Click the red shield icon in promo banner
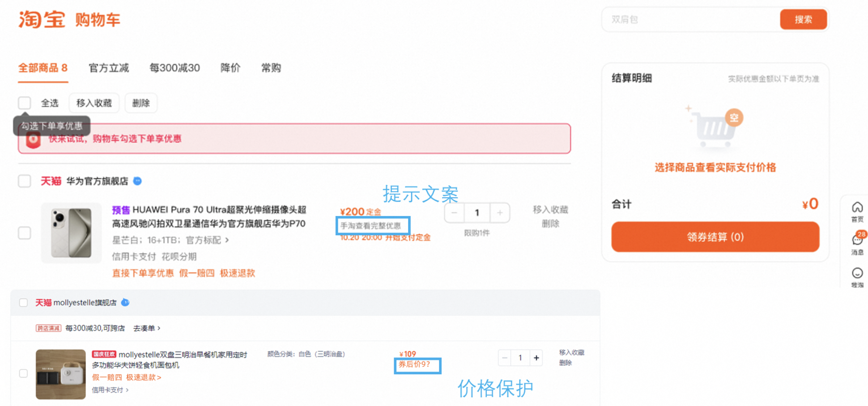868x406 pixels. click(33, 140)
